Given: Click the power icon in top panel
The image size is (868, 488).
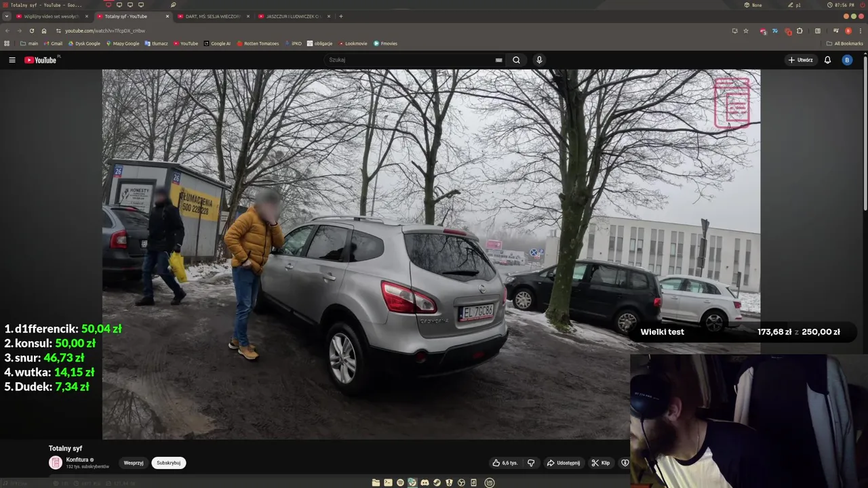Looking at the screenshot, I should point(863,5).
